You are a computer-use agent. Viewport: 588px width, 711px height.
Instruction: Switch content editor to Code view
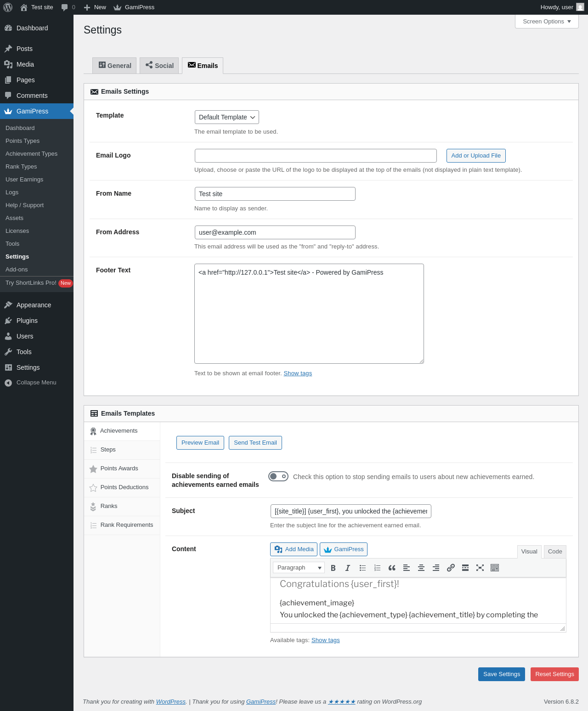click(555, 552)
